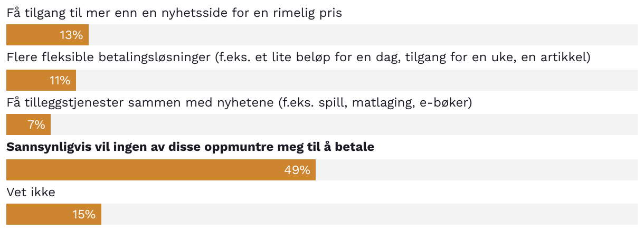Click gray track right of 11% bar
The width and height of the screenshot is (644, 230).
tap(357, 80)
